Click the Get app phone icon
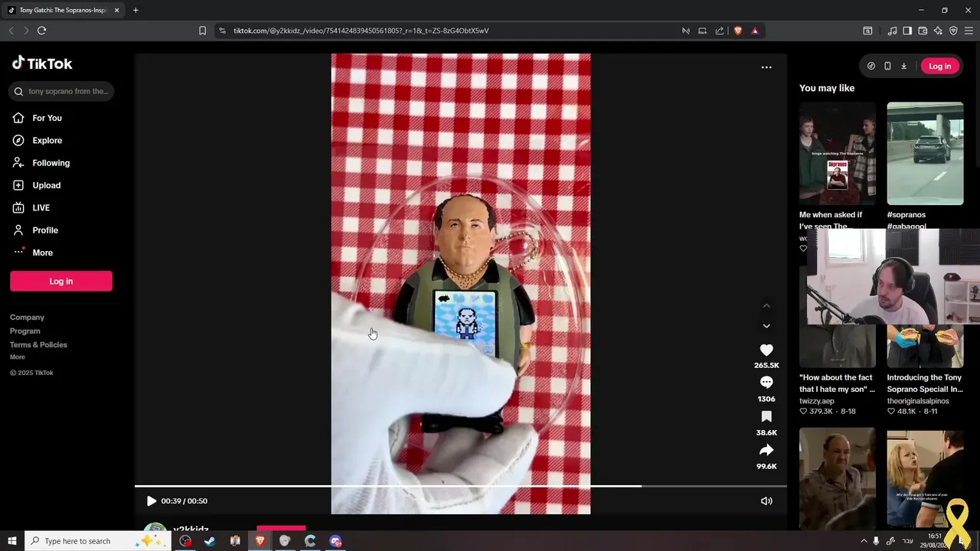The image size is (980, 551). point(887,66)
